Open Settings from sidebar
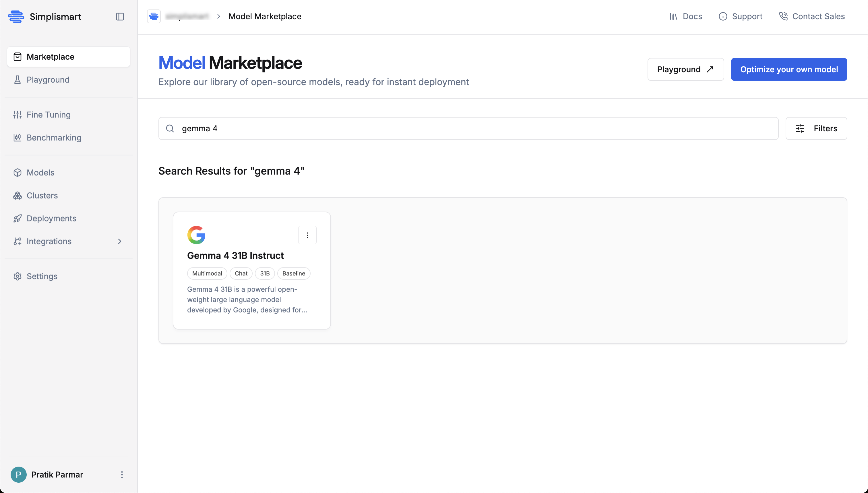Image resolution: width=868 pixels, height=493 pixels. (68, 276)
